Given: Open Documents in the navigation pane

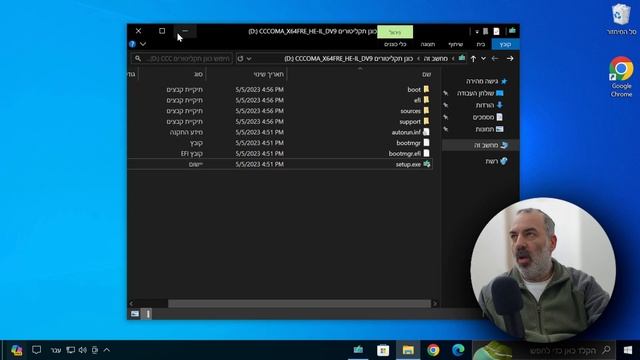Looking at the screenshot, I should pos(487,117).
